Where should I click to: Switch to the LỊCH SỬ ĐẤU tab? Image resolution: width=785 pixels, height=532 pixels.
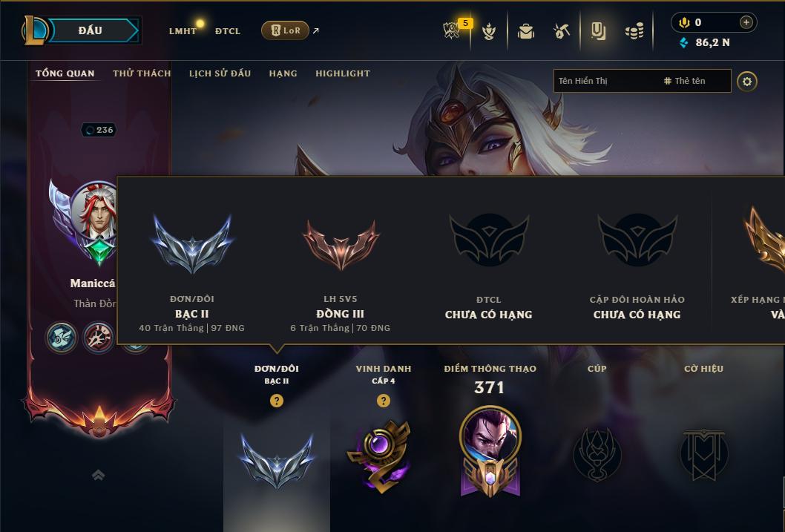tap(220, 73)
